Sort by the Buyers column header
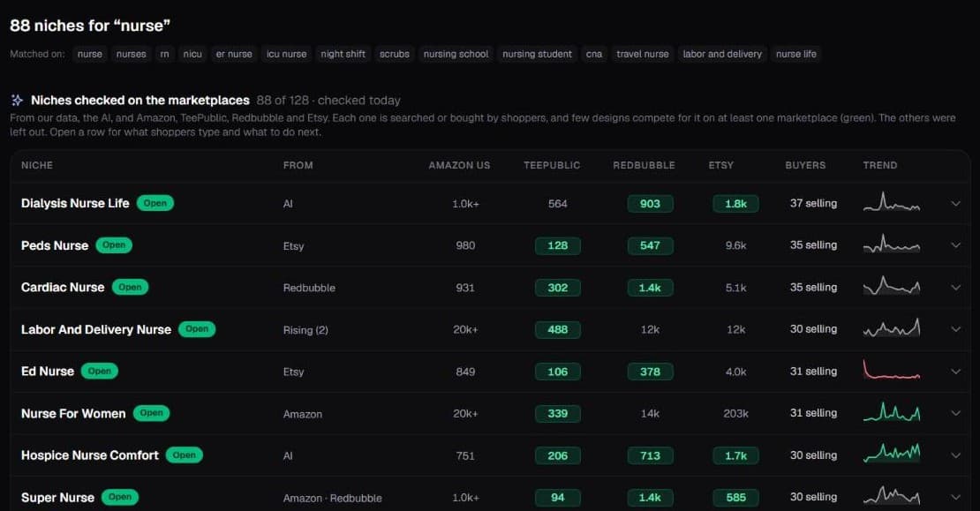 tap(805, 166)
